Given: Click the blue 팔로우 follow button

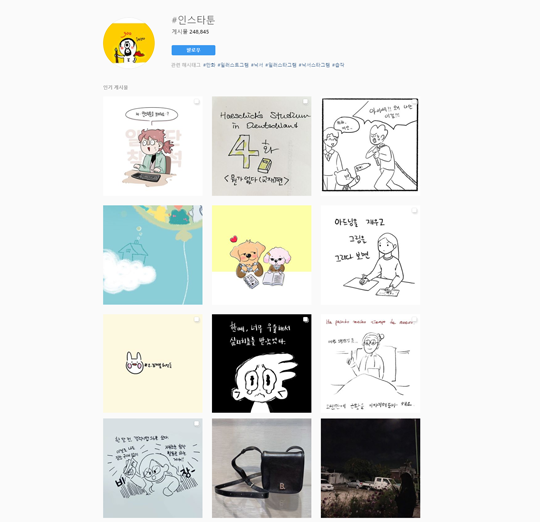Looking at the screenshot, I should click(x=193, y=50).
